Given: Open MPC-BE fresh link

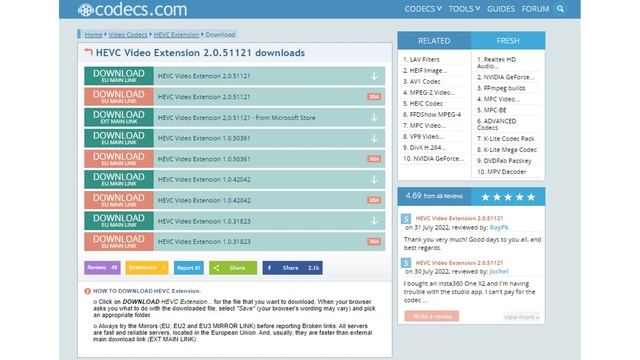Looking at the screenshot, I should point(495,110).
